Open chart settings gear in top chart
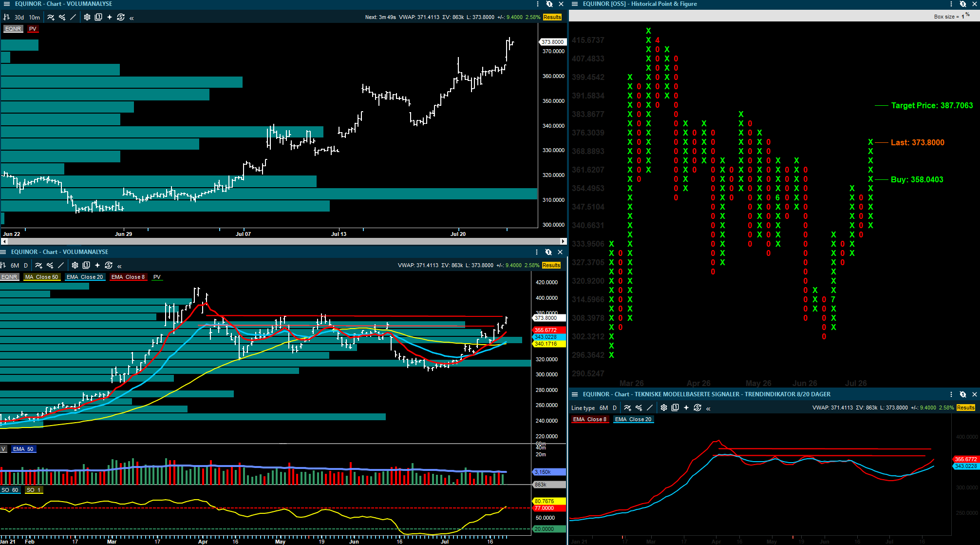 (87, 17)
